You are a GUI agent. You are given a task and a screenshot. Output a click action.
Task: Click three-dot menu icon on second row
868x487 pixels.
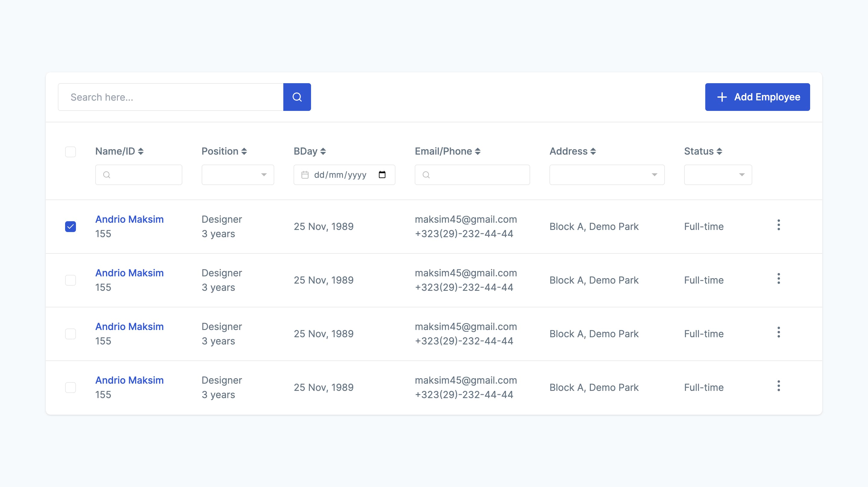pos(779,280)
